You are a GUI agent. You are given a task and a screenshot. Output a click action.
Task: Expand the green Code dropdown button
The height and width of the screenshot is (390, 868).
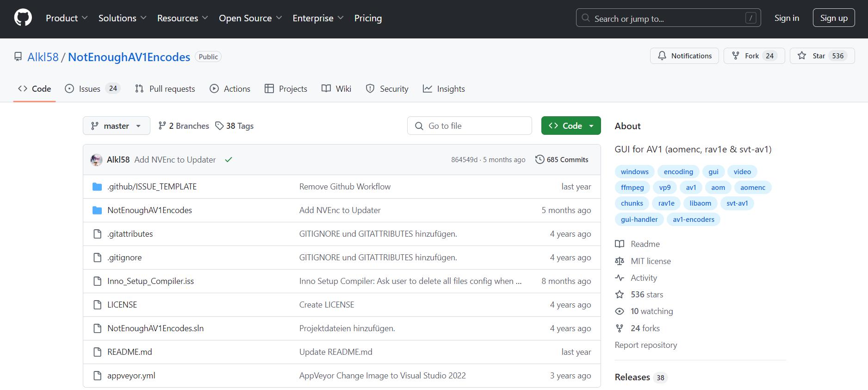tap(571, 126)
